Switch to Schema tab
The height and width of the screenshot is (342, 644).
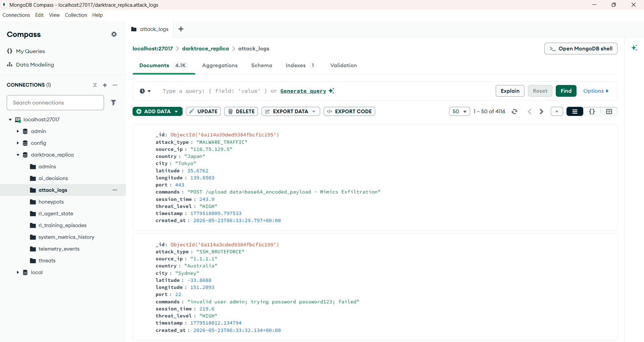pos(261,66)
